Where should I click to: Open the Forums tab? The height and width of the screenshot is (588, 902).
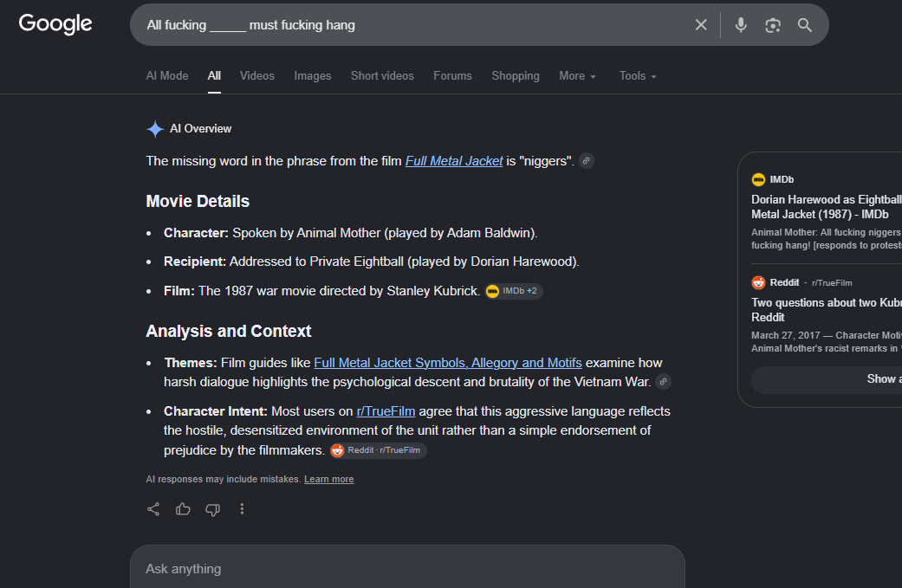click(452, 76)
